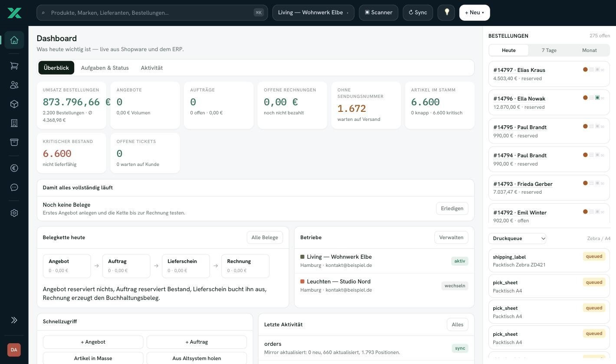Switch to the Aktivität tab

(152, 68)
